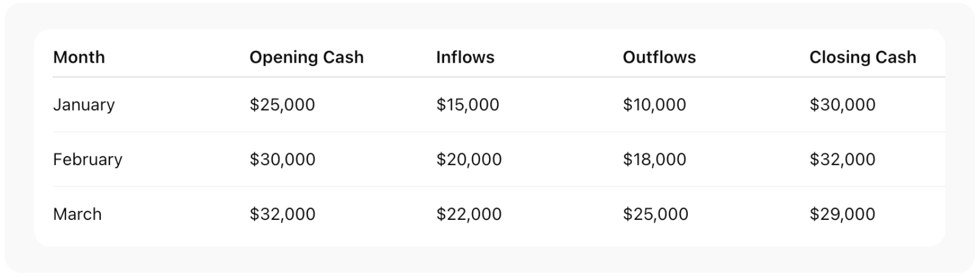Click the Month column header
Viewport: 980px width, 278px height.
point(79,58)
